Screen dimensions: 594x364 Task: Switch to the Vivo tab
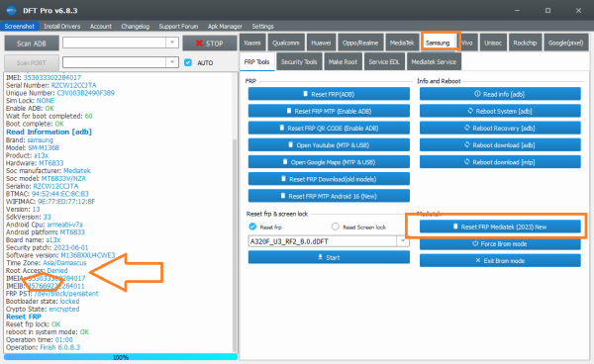click(467, 43)
